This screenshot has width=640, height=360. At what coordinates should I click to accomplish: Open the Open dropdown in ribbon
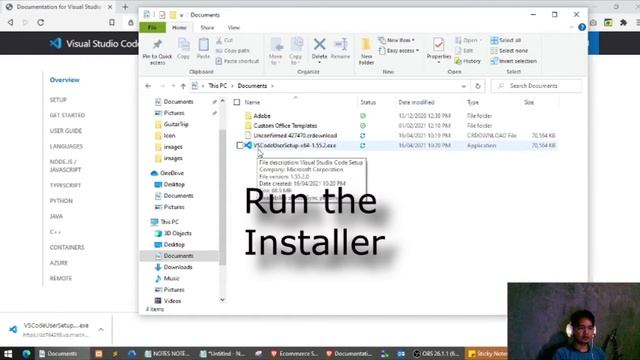point(468,40)
